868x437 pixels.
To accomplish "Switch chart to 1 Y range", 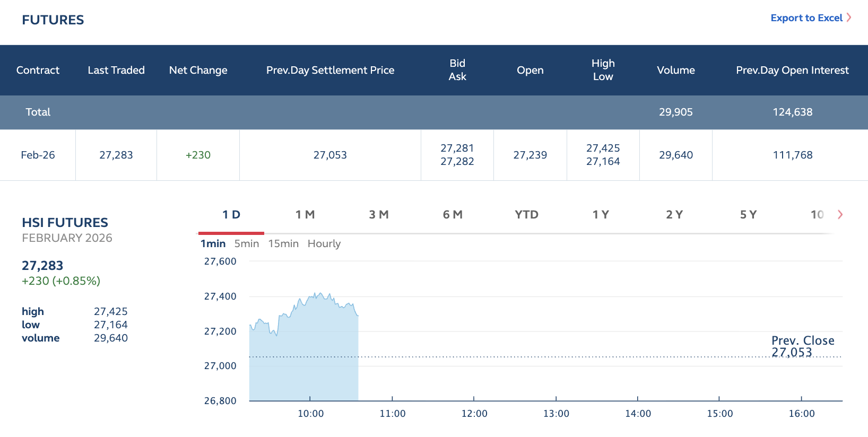I will coord(601,215).
